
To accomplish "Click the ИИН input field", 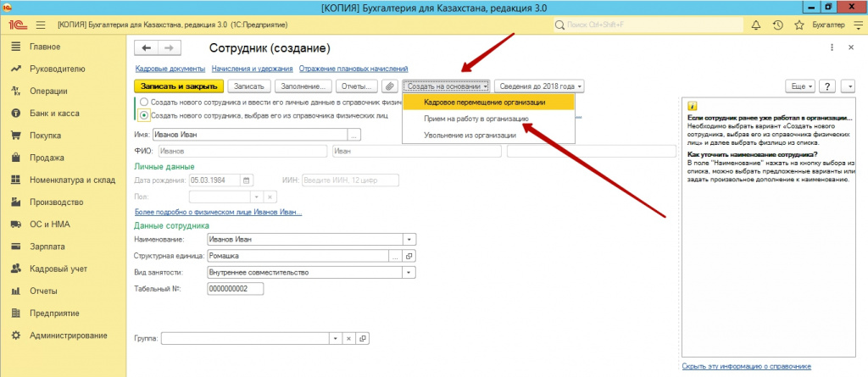I will (x=350, y=180).
